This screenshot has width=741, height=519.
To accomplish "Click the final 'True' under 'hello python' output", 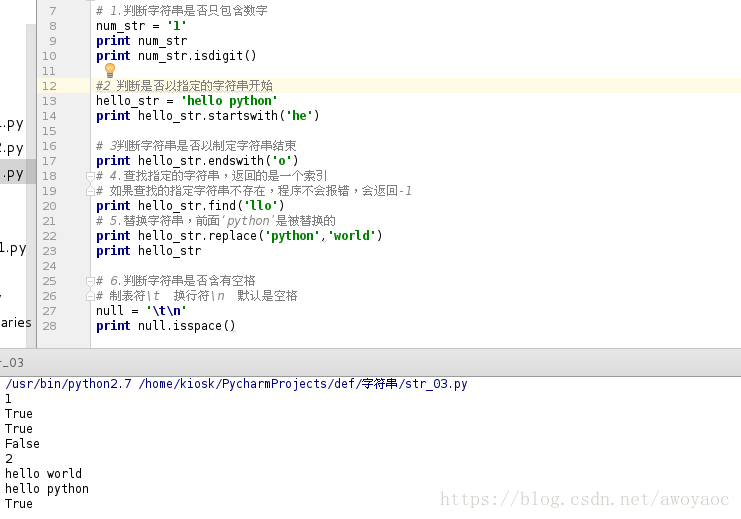I will [19, 504].
